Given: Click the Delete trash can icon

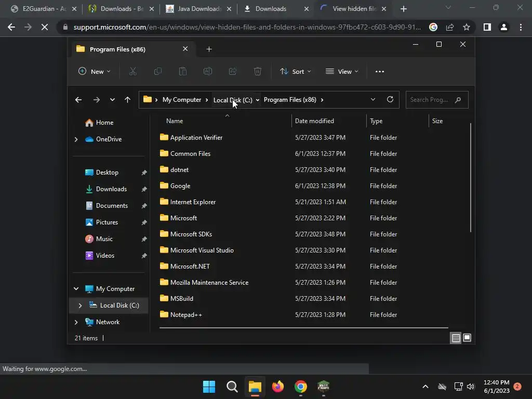Looking at the screenshot, I should coord(258,71).
